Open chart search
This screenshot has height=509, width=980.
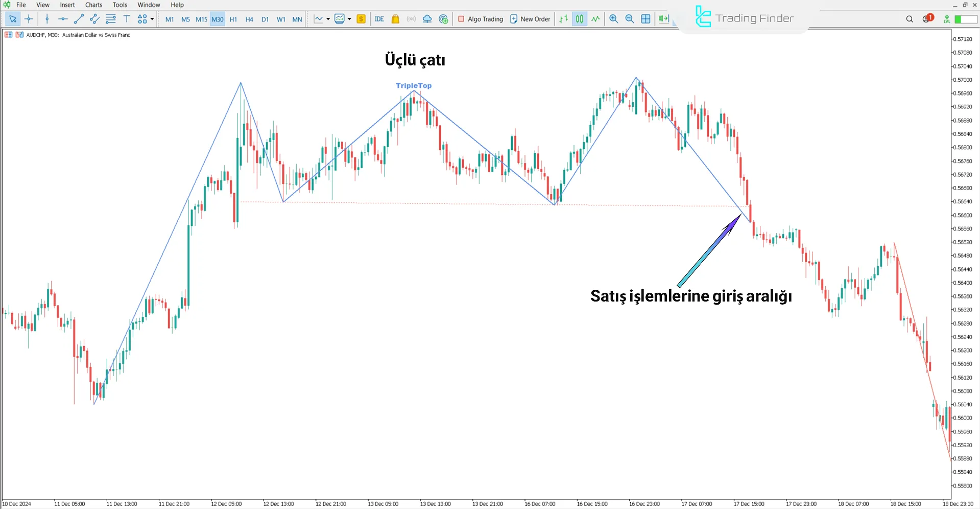point(909,19)
